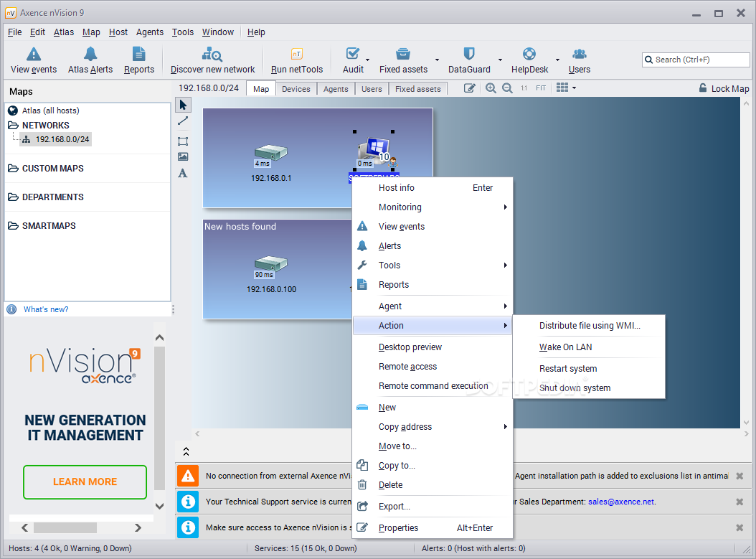756x559 pixels.
Task: Open the Tools menu in menu bar
Action: click(183, 32)
